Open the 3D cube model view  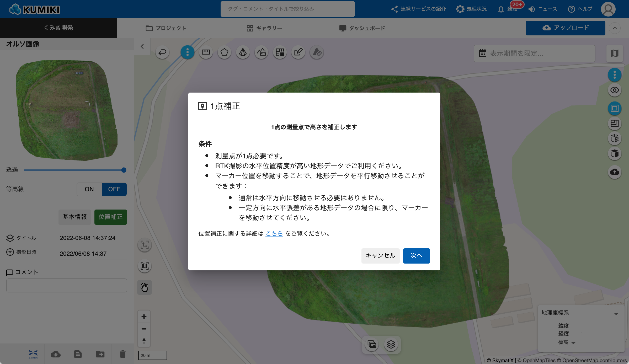(x=615, y=153)
